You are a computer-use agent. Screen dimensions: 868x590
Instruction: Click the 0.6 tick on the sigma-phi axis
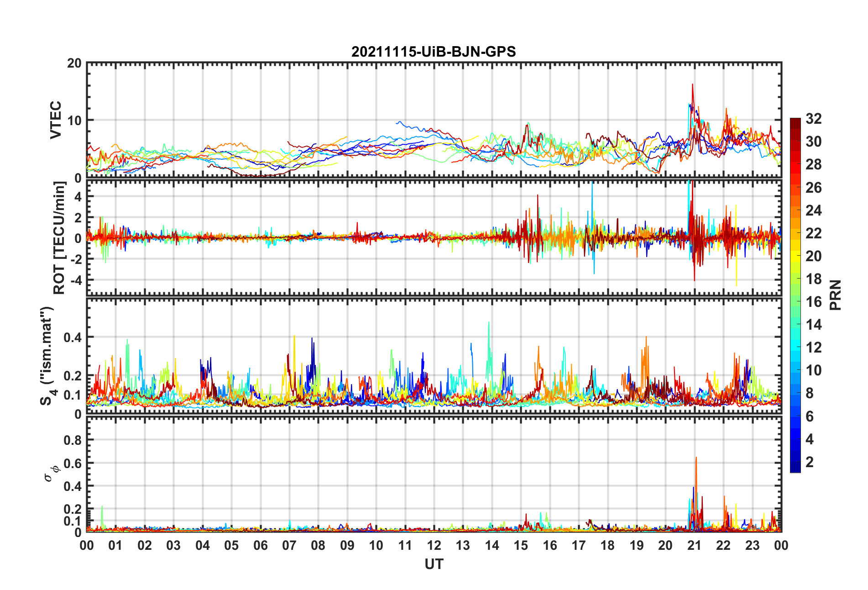pos(73,463)
